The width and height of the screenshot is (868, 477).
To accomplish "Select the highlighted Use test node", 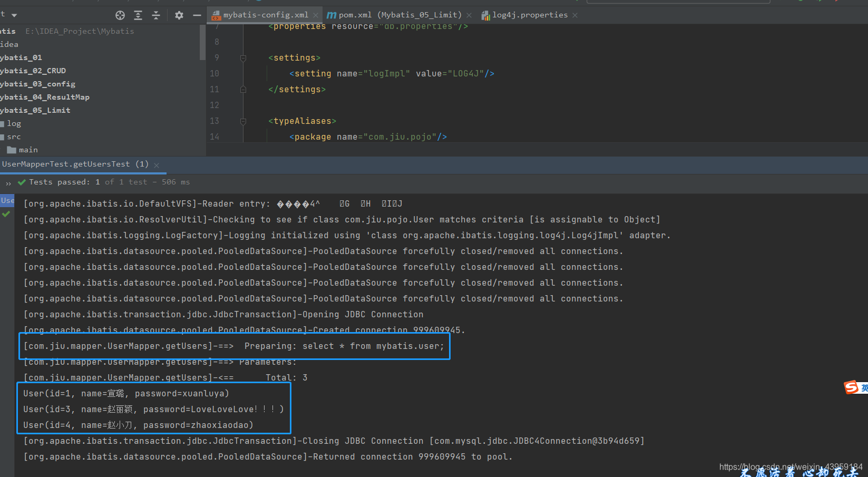I will 7,200.
